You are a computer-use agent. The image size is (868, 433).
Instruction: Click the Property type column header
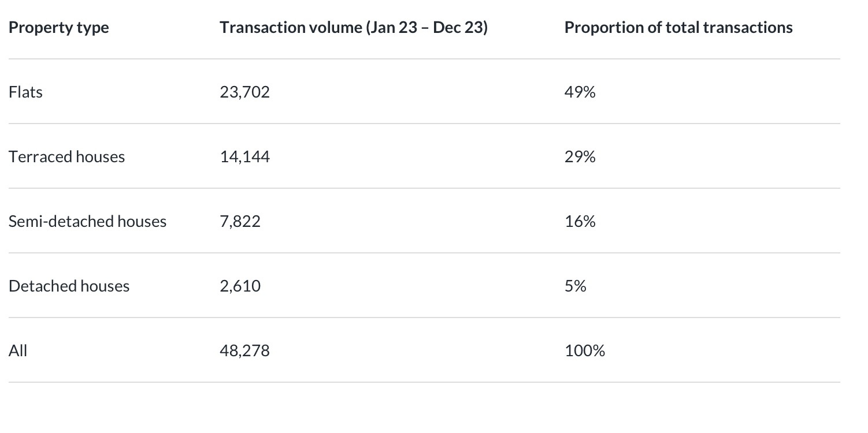(x=58, y=27)
